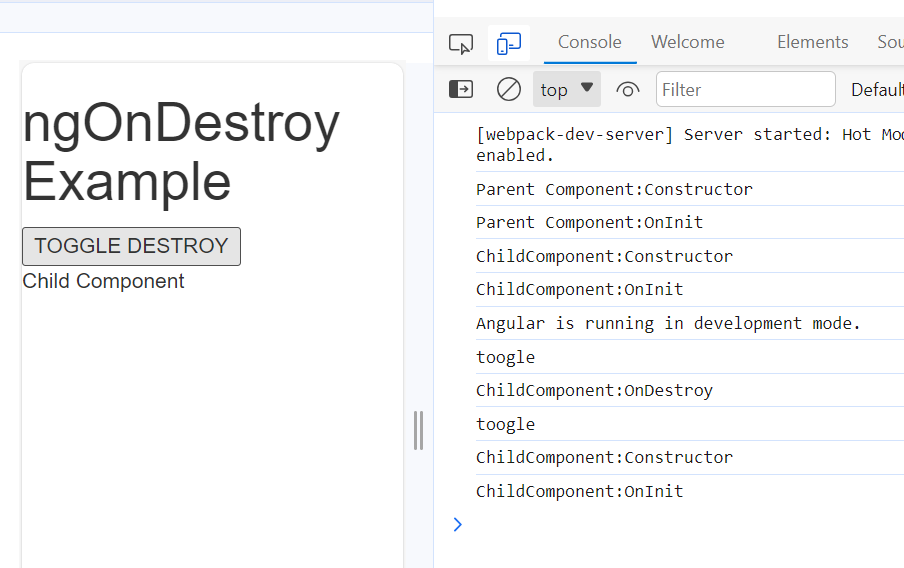Open the live expression eye icon

(628, 89)
